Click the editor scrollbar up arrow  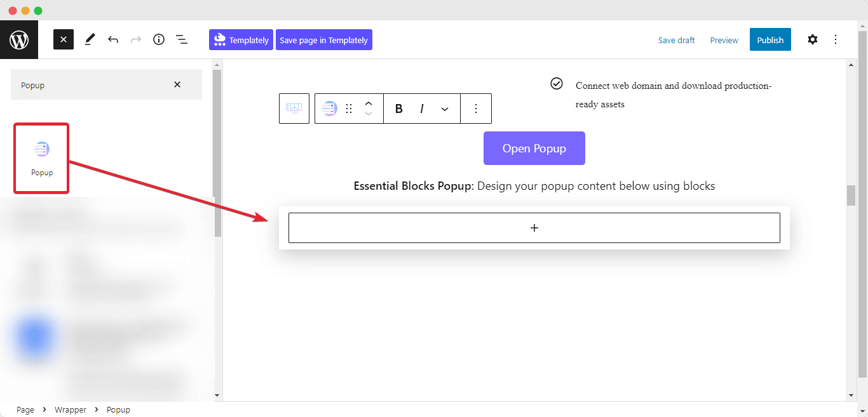coord(851,64)
